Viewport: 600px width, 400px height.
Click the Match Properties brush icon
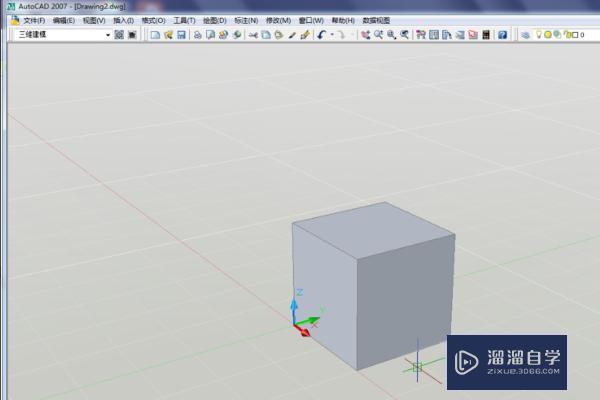point(292,35)
